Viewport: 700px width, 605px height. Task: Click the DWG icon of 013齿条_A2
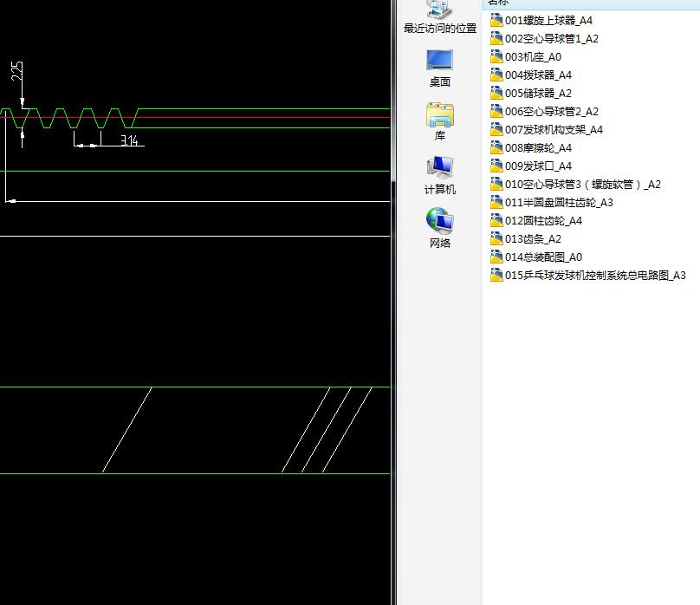[496, 238]
